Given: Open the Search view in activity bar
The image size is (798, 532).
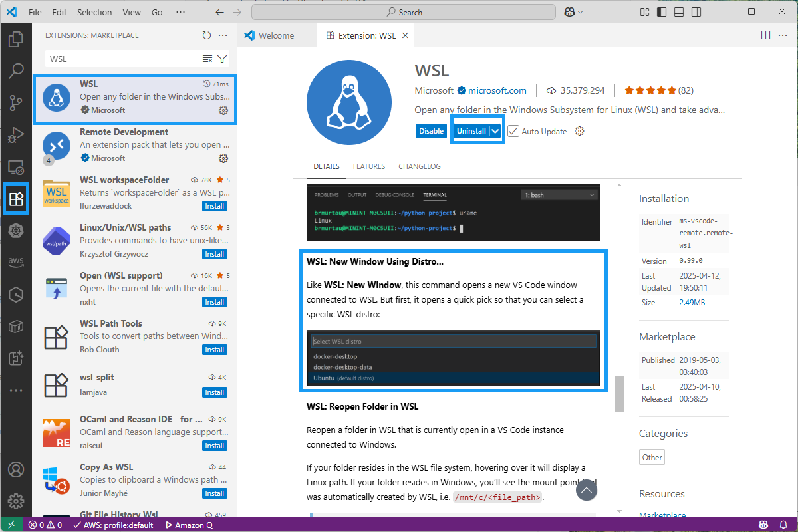Looking at the screenshot, I should point(16,70).
